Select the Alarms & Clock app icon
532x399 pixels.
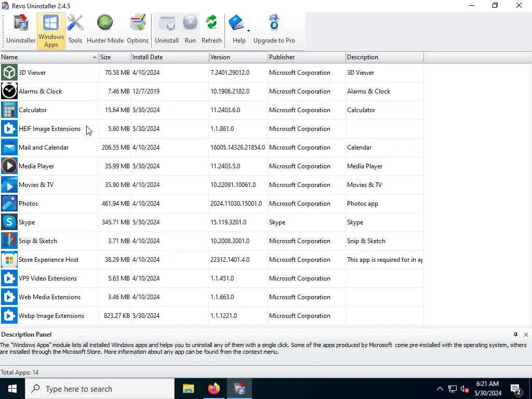[9, 91]
